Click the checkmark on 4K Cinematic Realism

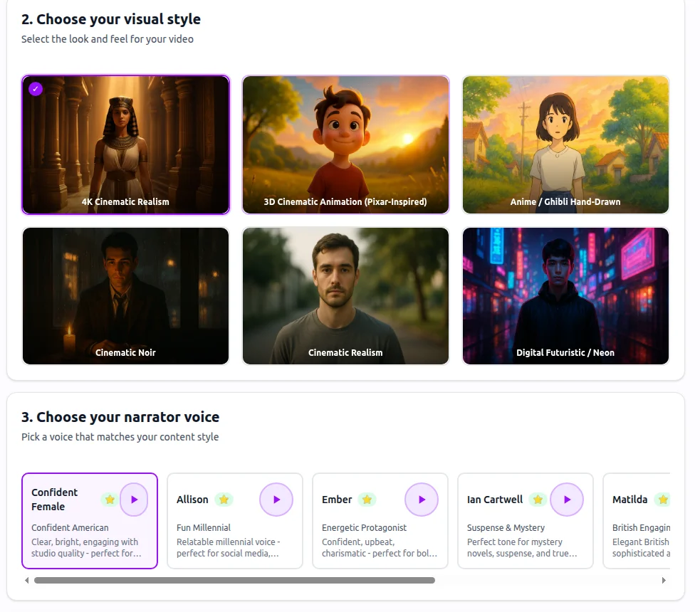(x=35, y=89)
